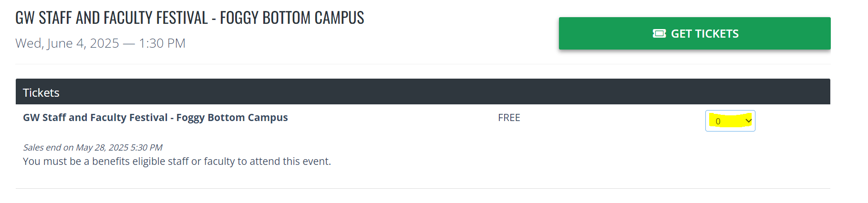The height and width of the screenshot is (203, 868).
Task: Click the GET TICKETS button
Action: point(694,33)
